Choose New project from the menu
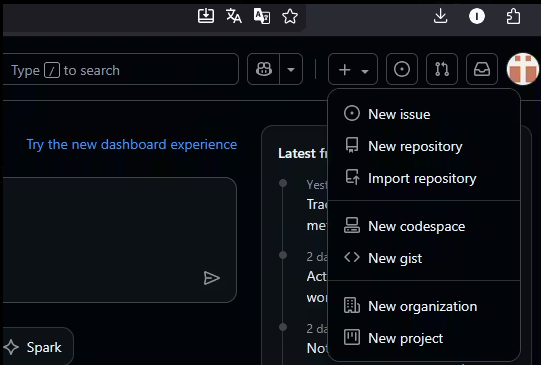Screen dimensions: 541x365 tap(424, 338)
